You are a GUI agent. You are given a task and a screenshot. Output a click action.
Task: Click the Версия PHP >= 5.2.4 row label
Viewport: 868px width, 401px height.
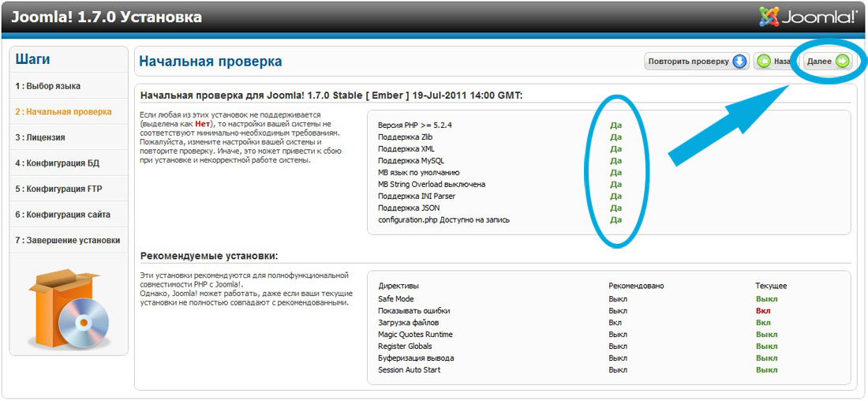[x=415, y=126]
